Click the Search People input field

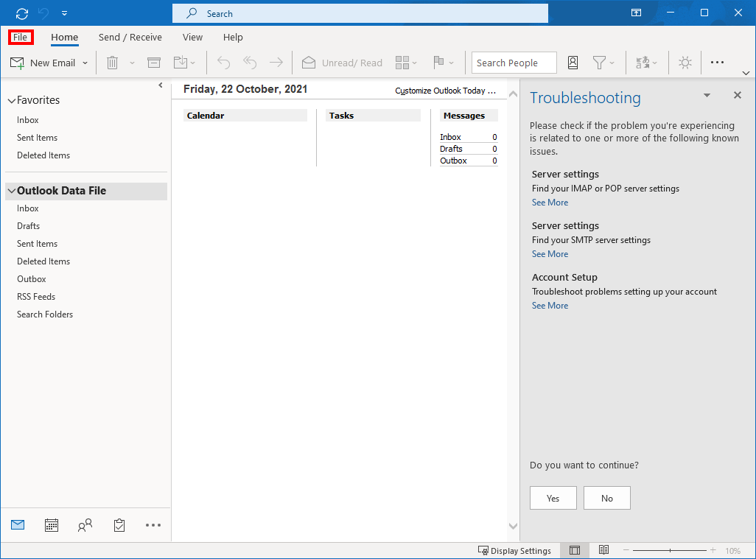click(x=514, y=63)
